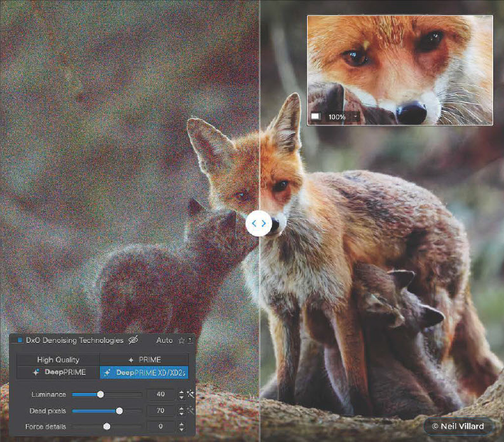Click the Dead pixels magic wand auto icon
Screen dimensions: 504x442
click(191, 410)
